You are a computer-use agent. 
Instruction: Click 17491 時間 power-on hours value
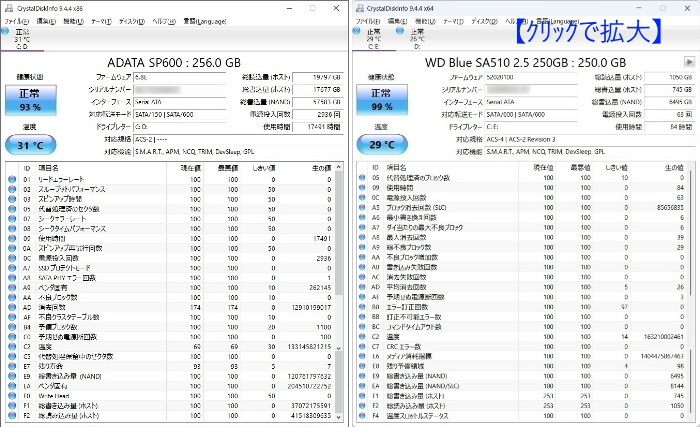click(x=319, y=127)
